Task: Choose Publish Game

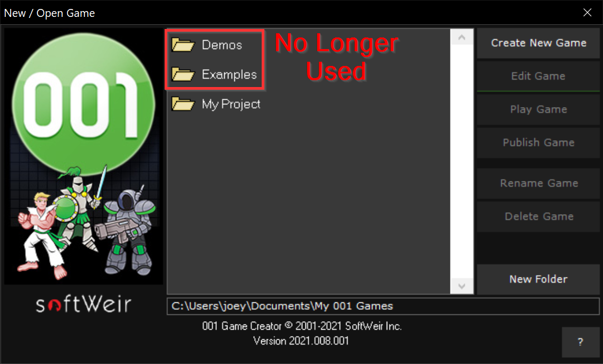Action: click(x=539, y=142)
